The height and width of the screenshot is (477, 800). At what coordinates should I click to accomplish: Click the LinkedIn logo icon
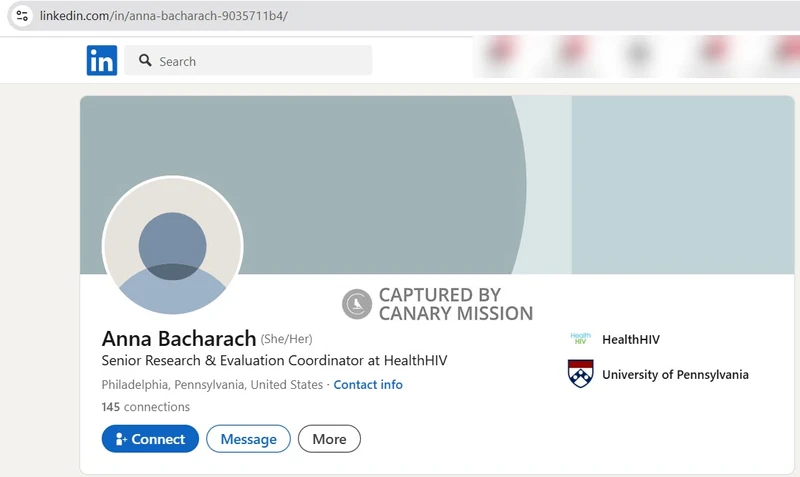[x=102, y=60]
